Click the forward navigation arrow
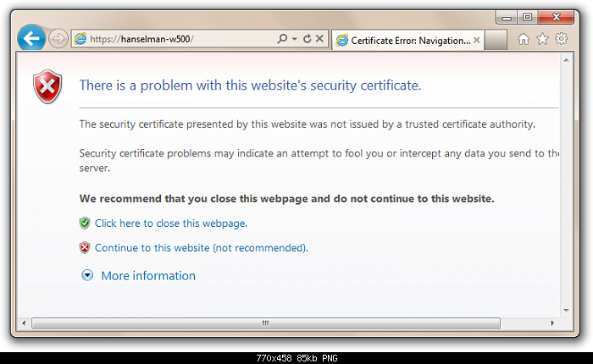 pyautogui.click(x=58, y=39)
